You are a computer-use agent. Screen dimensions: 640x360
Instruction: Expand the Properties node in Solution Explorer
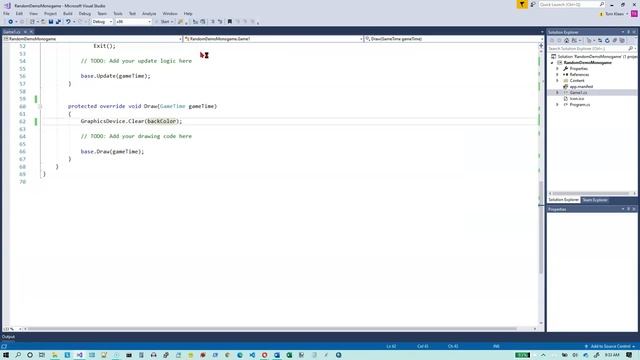[558, 69]
